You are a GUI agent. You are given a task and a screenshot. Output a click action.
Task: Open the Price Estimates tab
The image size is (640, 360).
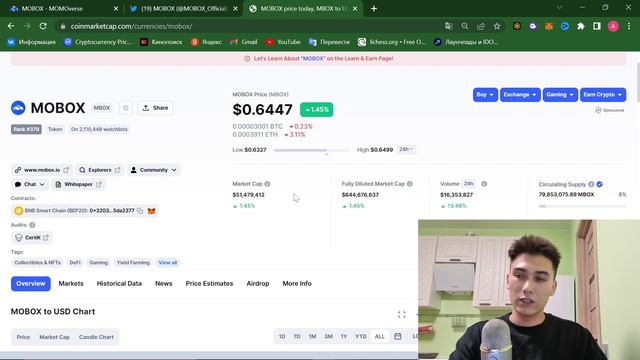[x=209, y=284]
